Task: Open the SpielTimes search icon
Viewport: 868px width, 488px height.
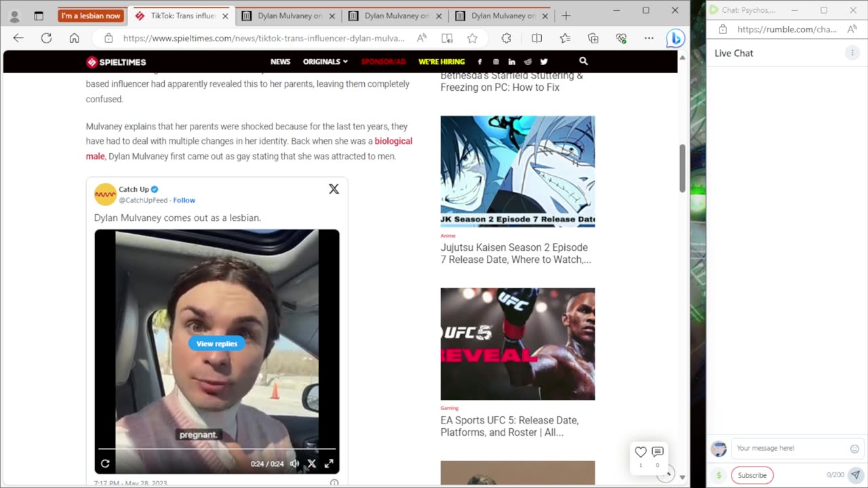Action: pos(583,61)
